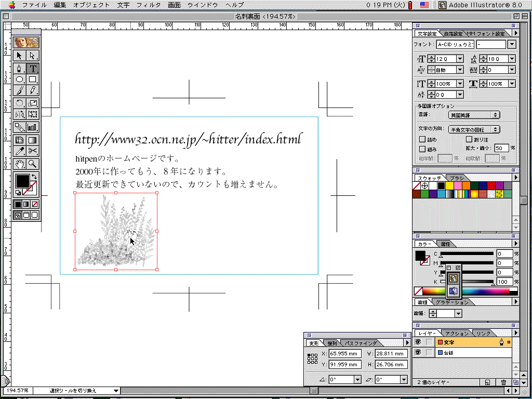Select the Pencil tool
This screenshot has height=399, width=532.
click(x=33, y=90)
